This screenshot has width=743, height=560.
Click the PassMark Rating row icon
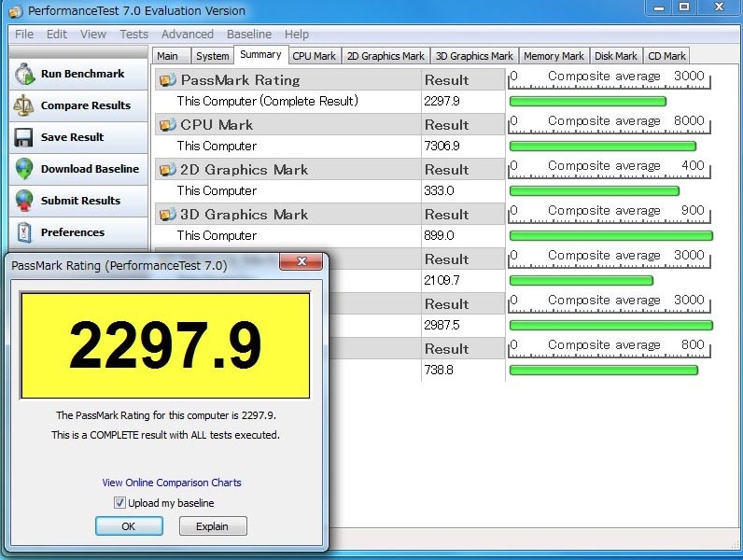[167, 80]
